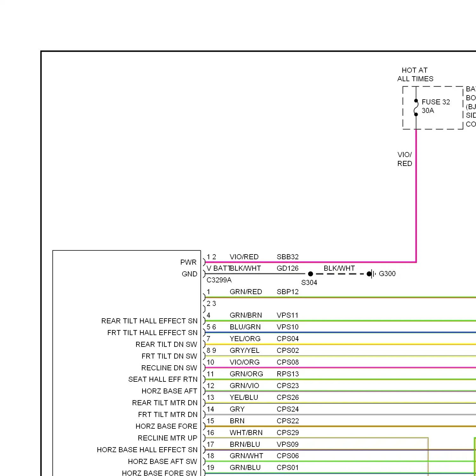The width and height of the screenshot is (476, 476).
Task: Select circuit code CPS02
Action: click(288, 350)
